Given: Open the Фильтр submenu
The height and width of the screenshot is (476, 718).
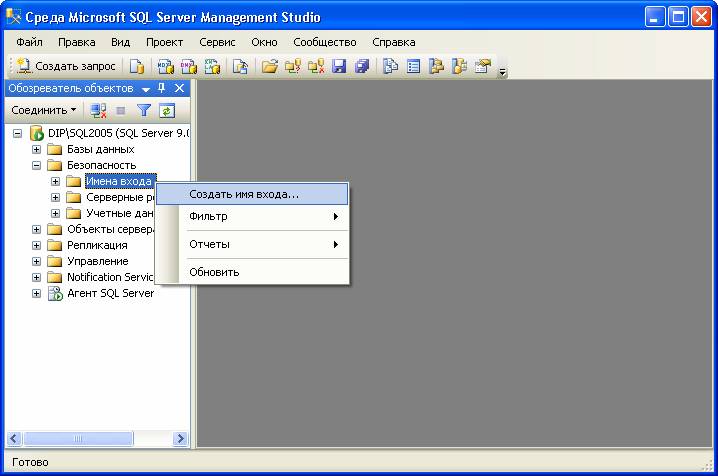Looking at the screenshot, I should (208, 217).
